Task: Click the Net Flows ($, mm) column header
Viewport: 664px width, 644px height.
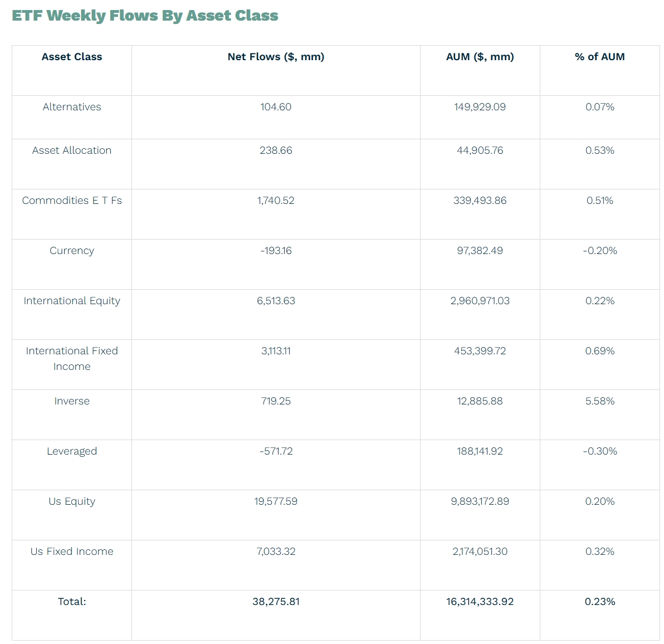Action: pos(276,57)
